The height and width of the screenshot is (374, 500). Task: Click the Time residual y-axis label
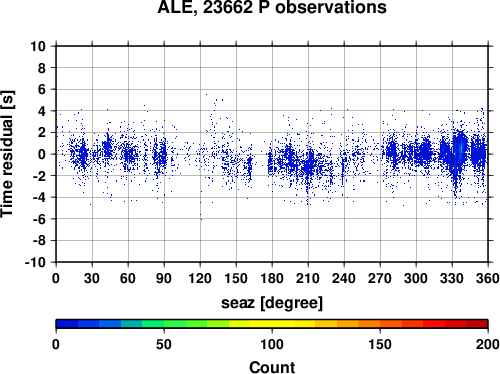(7, 154)
